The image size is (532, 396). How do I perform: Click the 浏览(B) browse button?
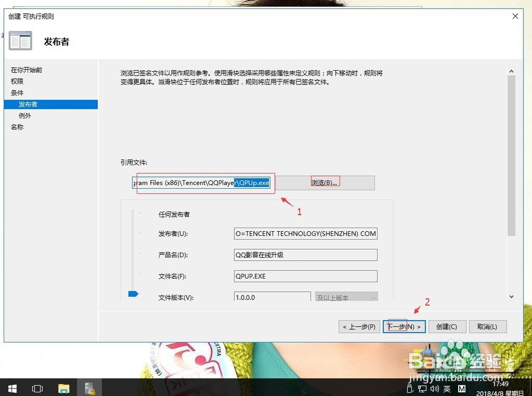325,182
